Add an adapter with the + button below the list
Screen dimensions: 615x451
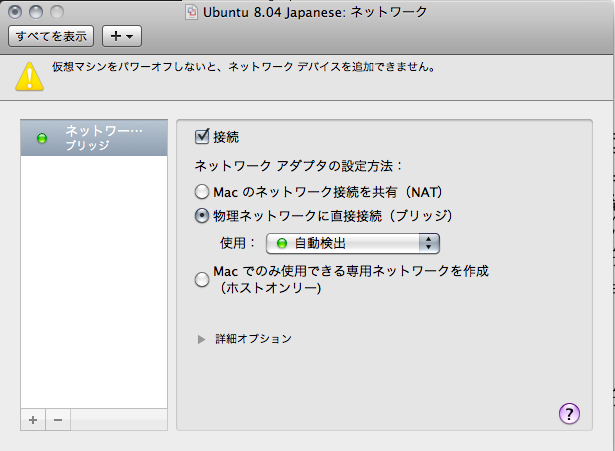[x=33, y=420]
